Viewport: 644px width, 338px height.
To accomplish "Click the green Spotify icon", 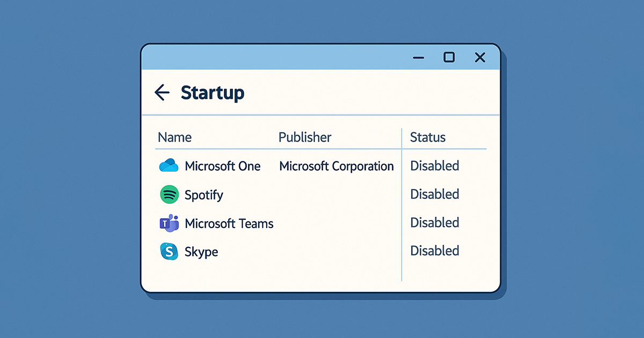I will pos(169,194).
